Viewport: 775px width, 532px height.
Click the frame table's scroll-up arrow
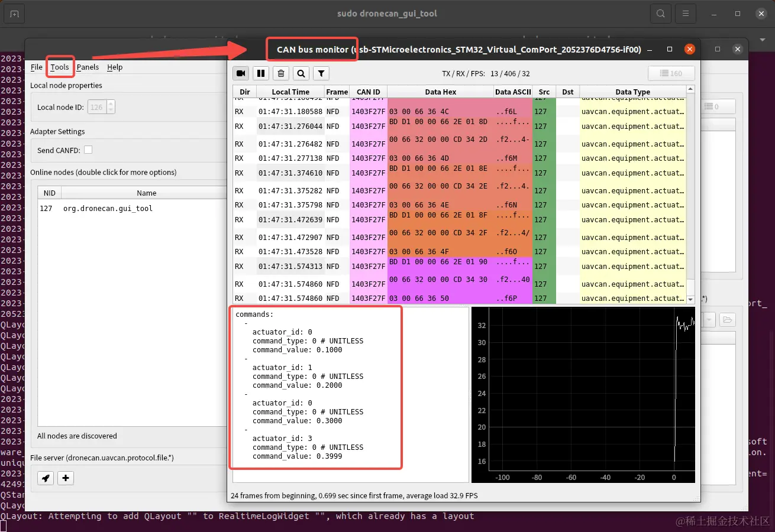point(690,90)
